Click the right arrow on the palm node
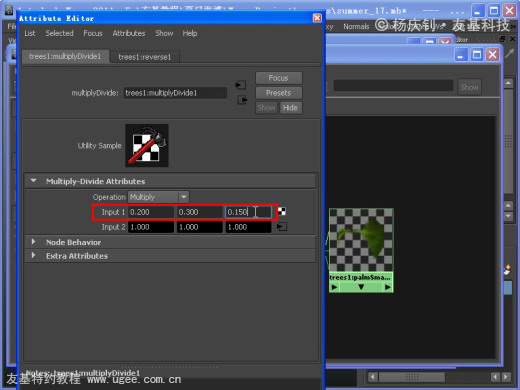The width and height of the screenshot is (520, 390). pyautogui.click(x=388, y=287)
